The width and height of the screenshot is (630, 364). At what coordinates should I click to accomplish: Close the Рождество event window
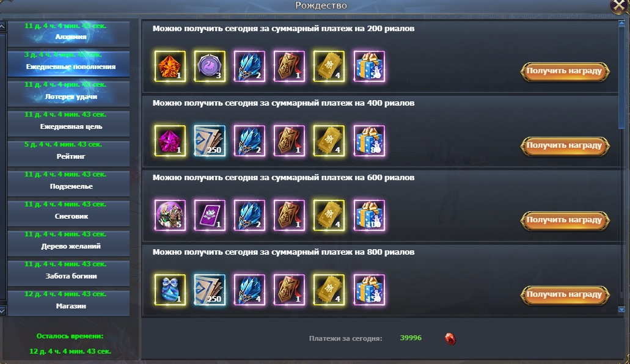619,7
